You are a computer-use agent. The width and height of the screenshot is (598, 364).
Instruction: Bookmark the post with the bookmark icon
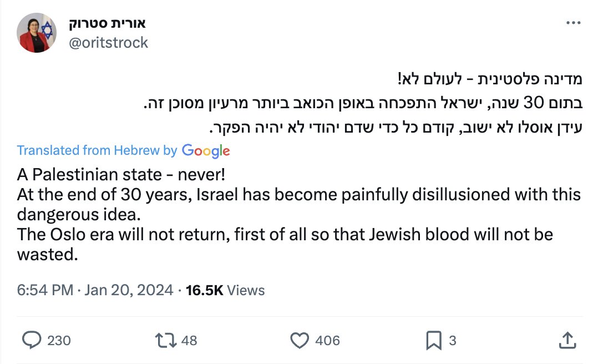coord(434,340)
